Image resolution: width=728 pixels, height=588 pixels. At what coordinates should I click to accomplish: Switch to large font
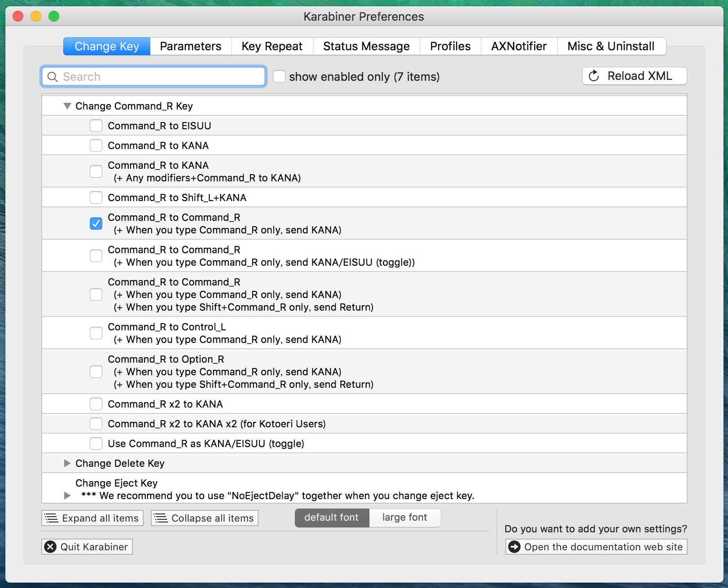tap(405, 518)
